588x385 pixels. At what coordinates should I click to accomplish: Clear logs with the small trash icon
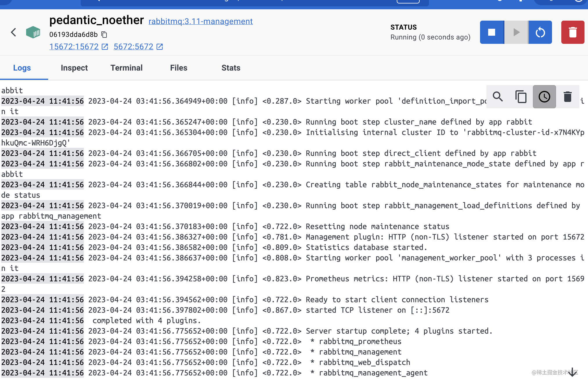567,97
